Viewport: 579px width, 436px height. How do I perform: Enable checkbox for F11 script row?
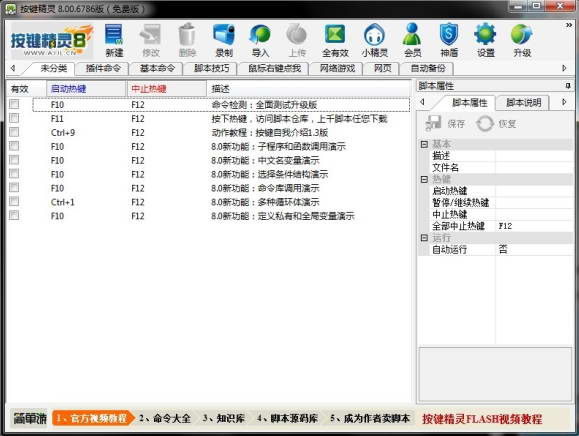[x=14, y=118]
